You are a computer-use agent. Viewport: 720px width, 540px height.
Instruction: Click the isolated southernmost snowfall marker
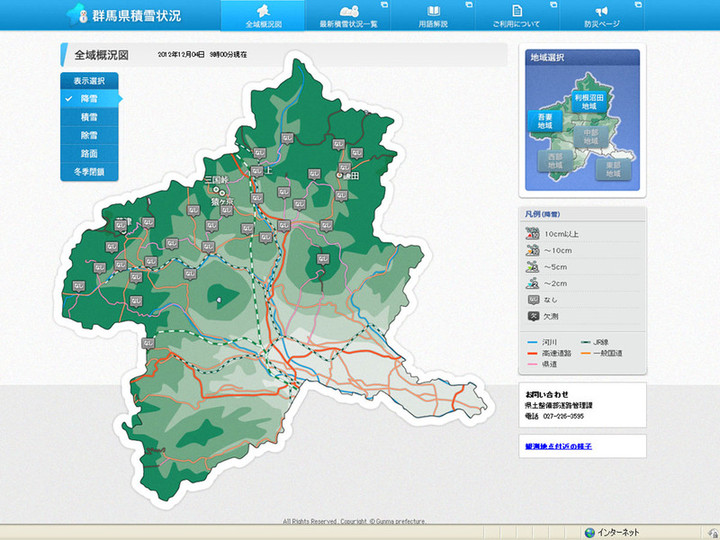[x=148, y=343]
